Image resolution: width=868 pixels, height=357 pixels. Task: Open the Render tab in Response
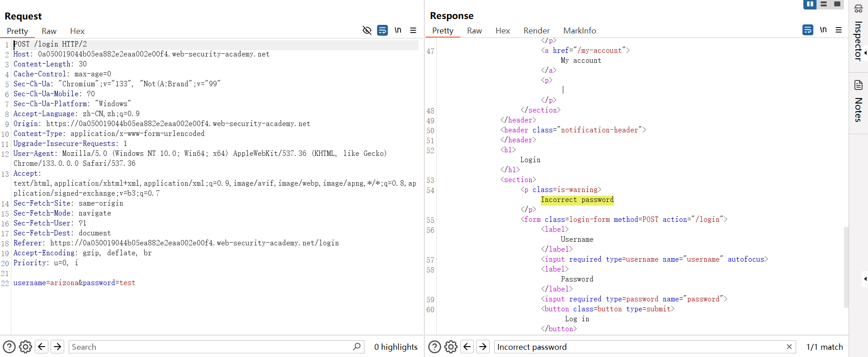536,31
